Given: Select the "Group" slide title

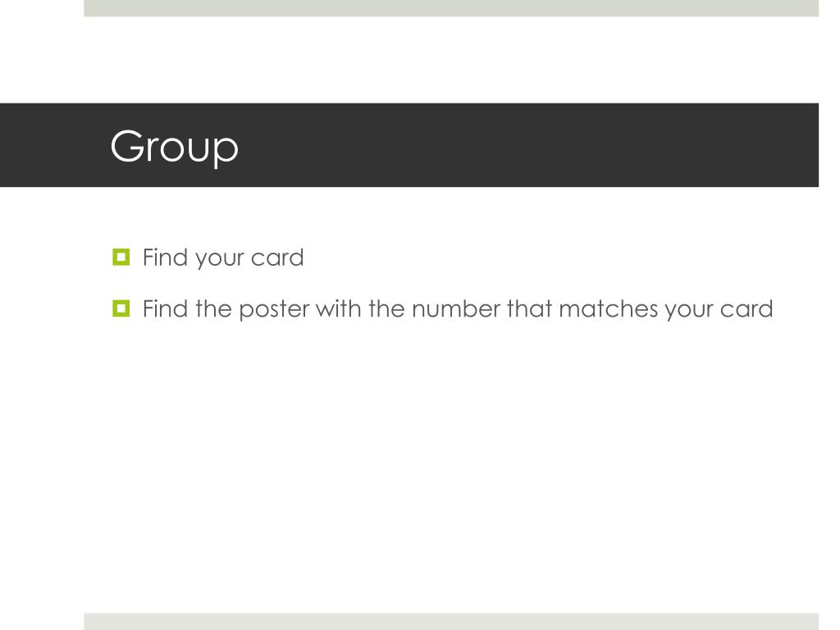Looking at the screenshot, I should click(174, 146).
